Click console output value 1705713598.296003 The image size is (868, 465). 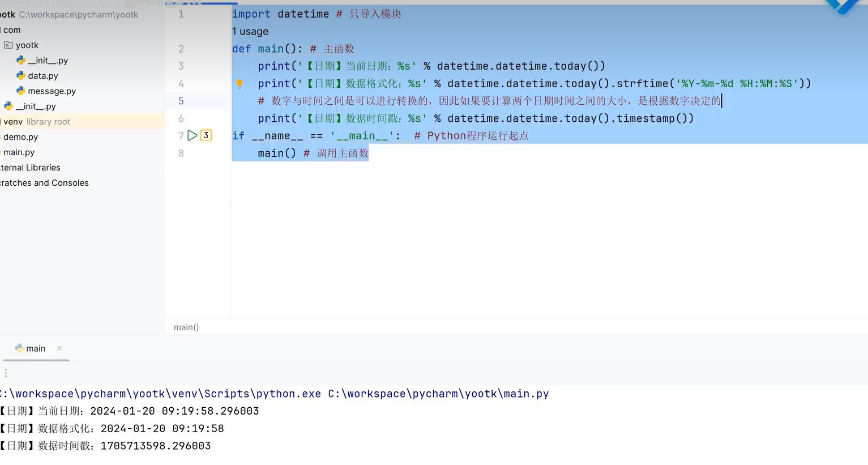pyautogui.click(x=156, y=446)
